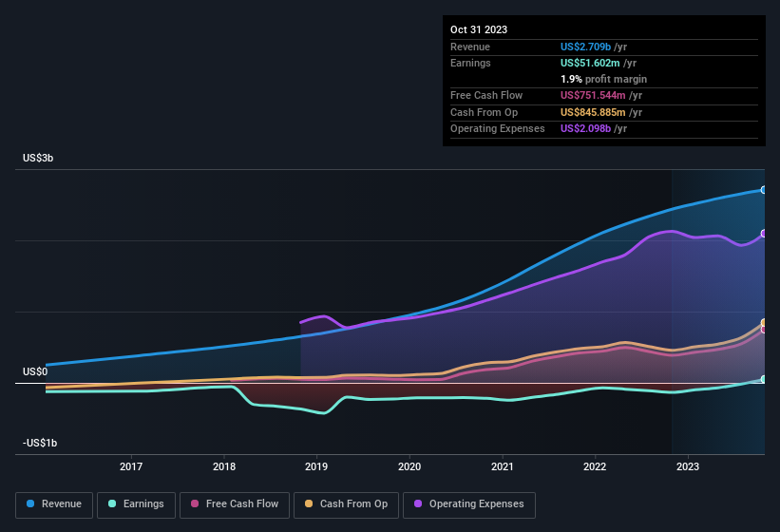The height and width of the screenshot is (532, 780).
Task: Toggle the Cash From Op legend button
Action: coord(346,505)
